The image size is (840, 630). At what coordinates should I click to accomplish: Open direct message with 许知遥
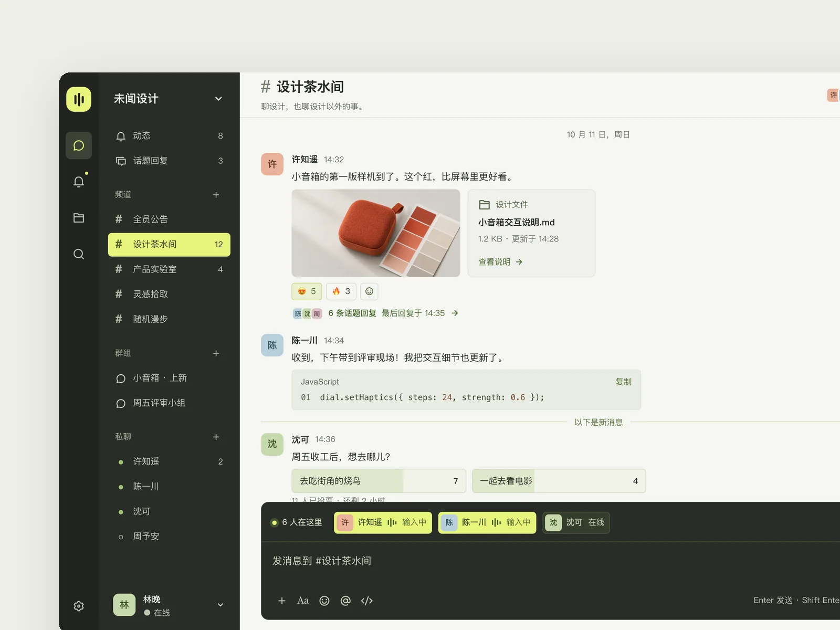pyautogui.click(x=169, y=461)
